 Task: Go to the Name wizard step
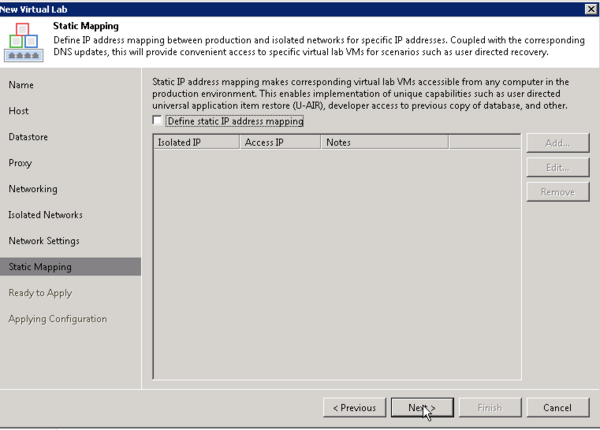(21, 85)
